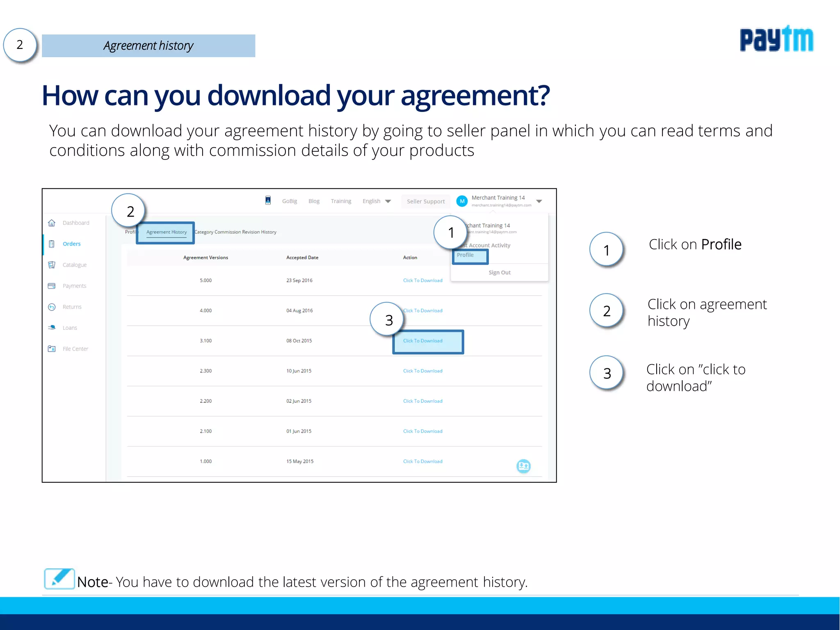
Task: Open the floating chat support icon
Action: (523, 466)
